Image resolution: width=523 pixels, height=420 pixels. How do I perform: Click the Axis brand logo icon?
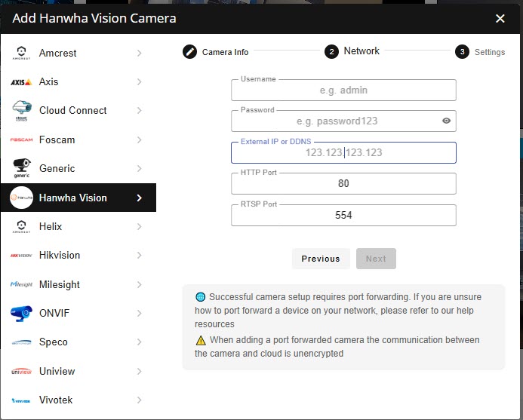pyautogui.click(x=21, y=82)
